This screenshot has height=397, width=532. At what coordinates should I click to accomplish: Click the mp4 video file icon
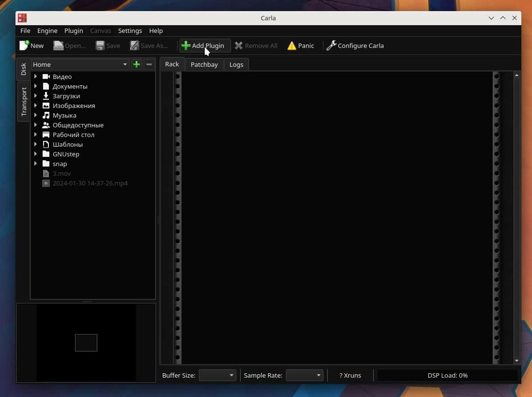46,183
